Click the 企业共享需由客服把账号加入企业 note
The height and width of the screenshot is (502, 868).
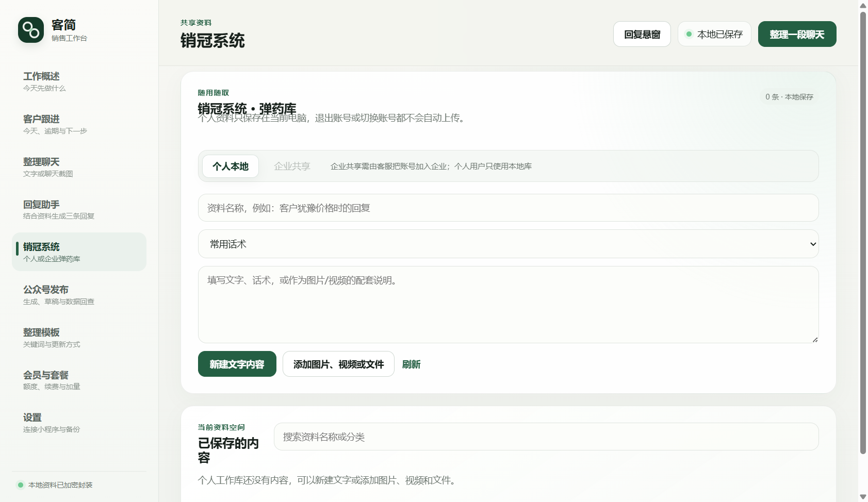(431, 166)
